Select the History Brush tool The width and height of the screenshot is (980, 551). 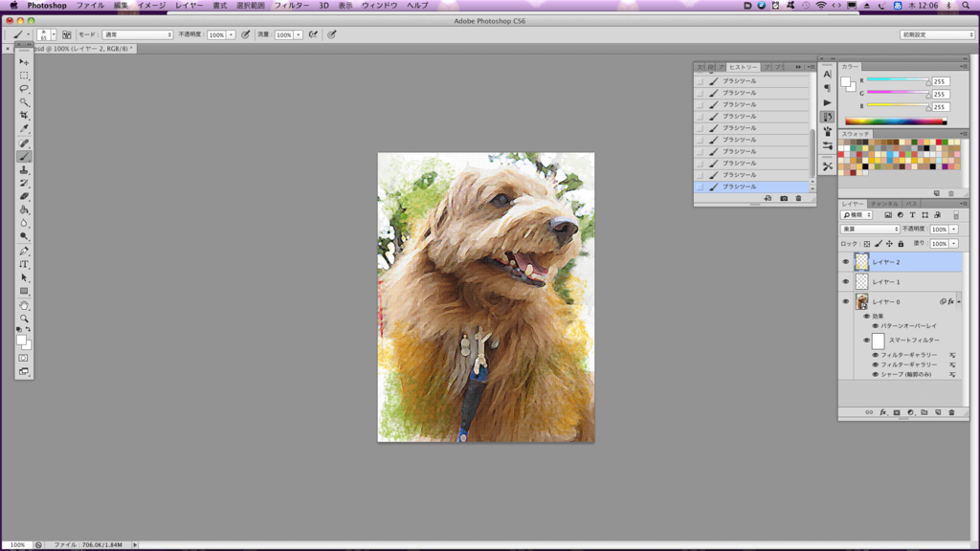click(24, 183)
